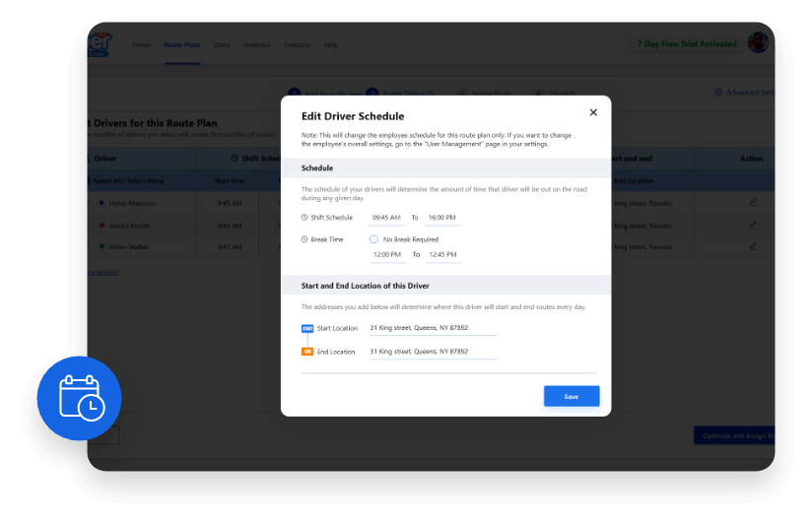Open the Home menu item
Screen dimensions: 812x523
point(141,45)
